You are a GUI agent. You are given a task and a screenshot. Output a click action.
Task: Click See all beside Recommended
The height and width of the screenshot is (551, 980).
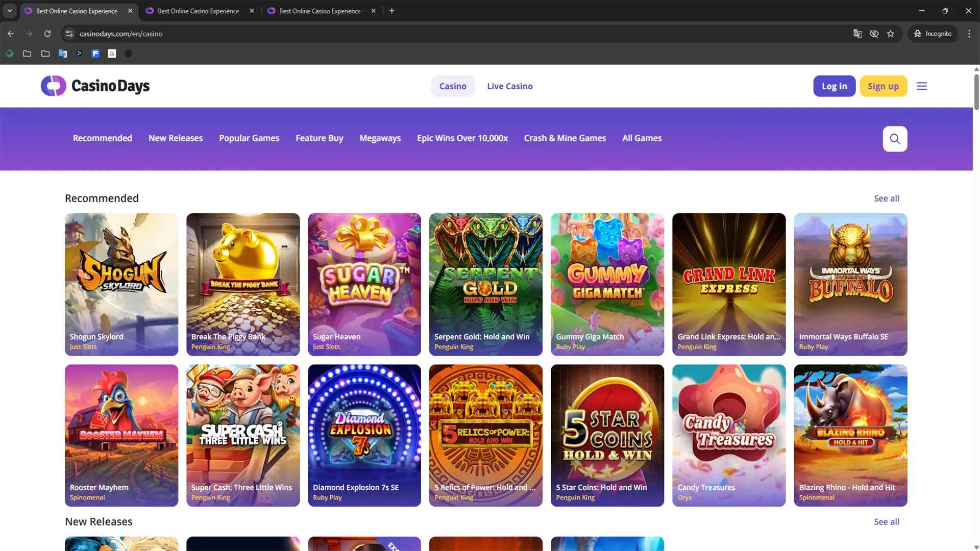point(886,198)
